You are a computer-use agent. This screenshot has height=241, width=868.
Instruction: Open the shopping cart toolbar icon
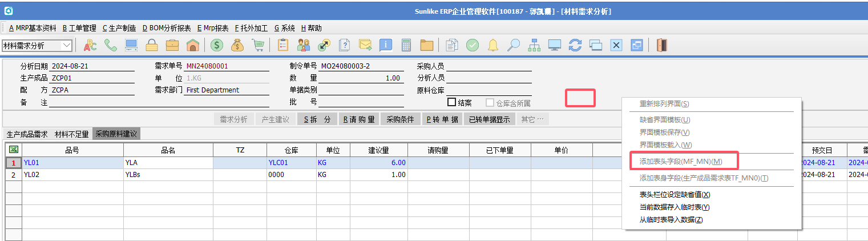(x=258, y=45)
